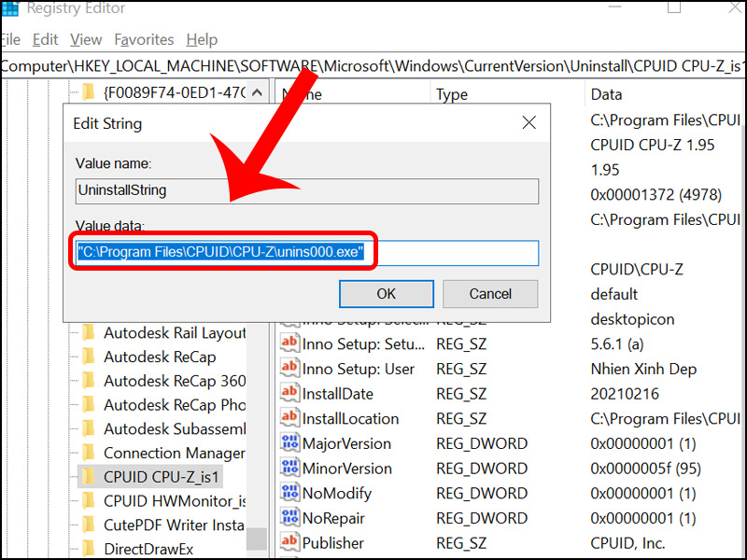
Task: Click the DWORD icon beside NoModify
Action: pyautogui.click(x=289, y=493)
